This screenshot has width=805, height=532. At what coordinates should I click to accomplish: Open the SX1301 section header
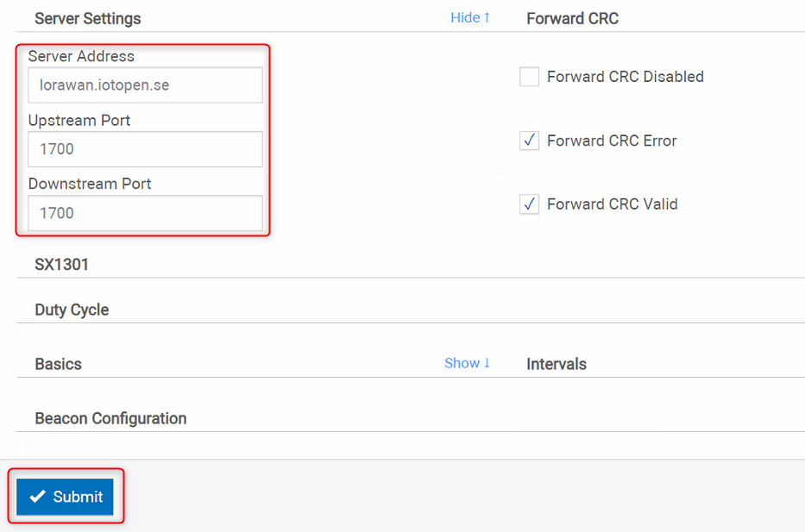[x=61, y=265]
